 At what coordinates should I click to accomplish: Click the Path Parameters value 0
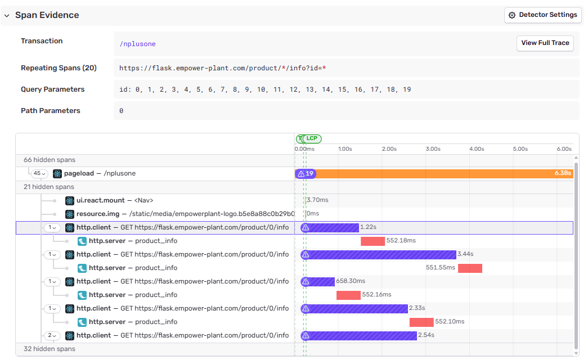pos(121,111)
